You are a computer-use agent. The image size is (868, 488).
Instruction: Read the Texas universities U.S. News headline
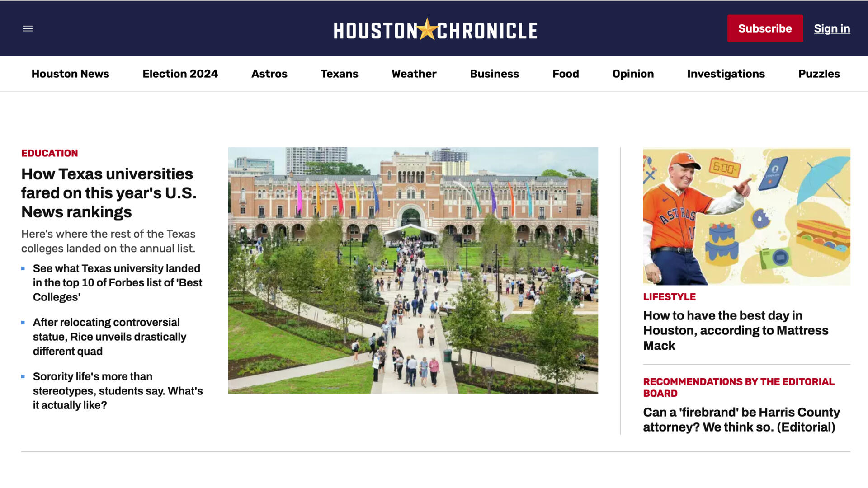coord(108,193)
